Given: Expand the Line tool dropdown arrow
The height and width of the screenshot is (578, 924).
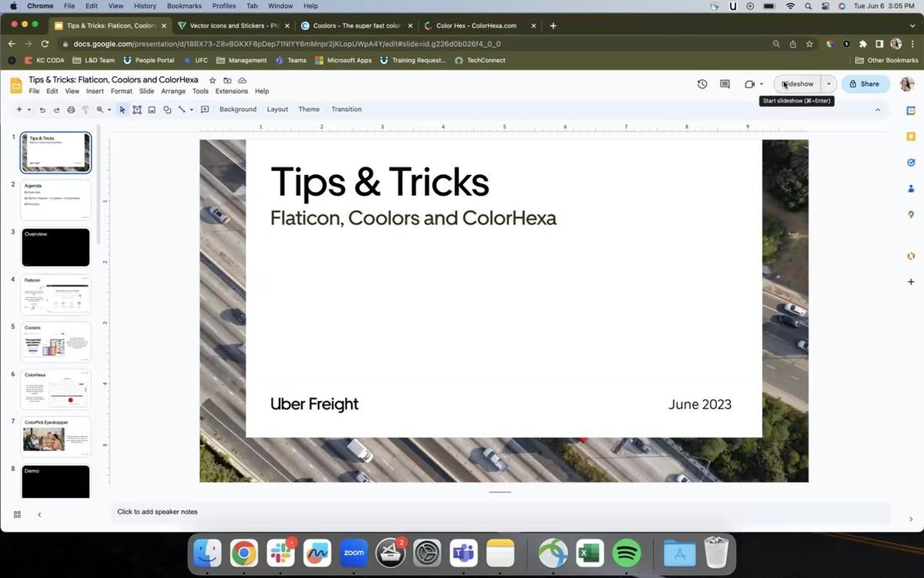Looking at the screenshot, I should tap(190, 109).
